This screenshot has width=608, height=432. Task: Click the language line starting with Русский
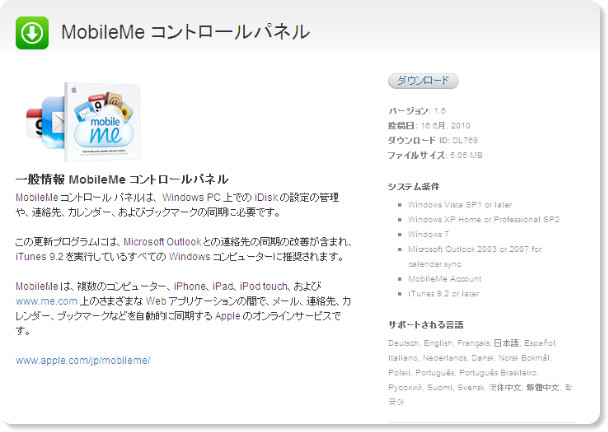point(480,387)
